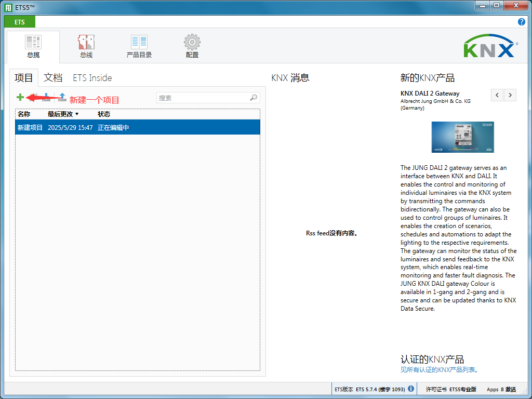This screenshot has height=399, width=532.
Task: Minimize the ETS5 window
Action: pos(483,6)
